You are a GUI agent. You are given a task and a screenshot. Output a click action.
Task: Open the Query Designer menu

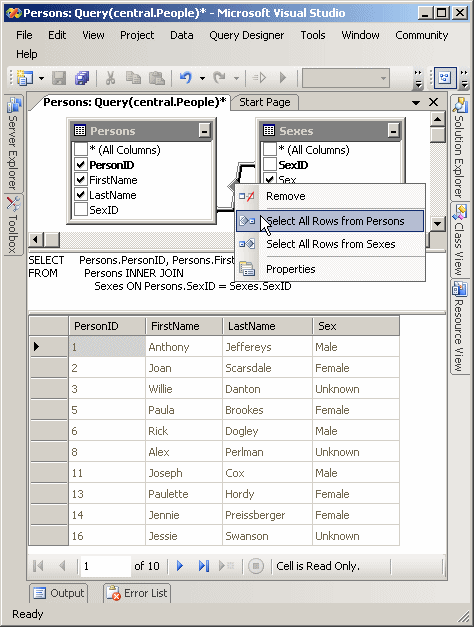246,35
